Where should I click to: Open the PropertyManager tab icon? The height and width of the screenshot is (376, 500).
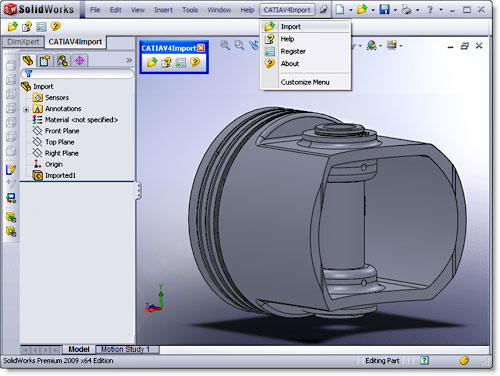coord(45,61)
